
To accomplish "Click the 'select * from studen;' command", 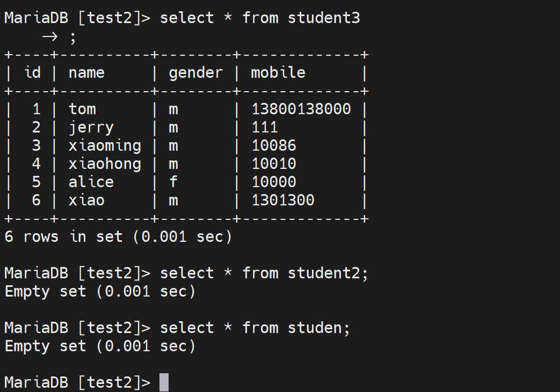I will [255, 328].
